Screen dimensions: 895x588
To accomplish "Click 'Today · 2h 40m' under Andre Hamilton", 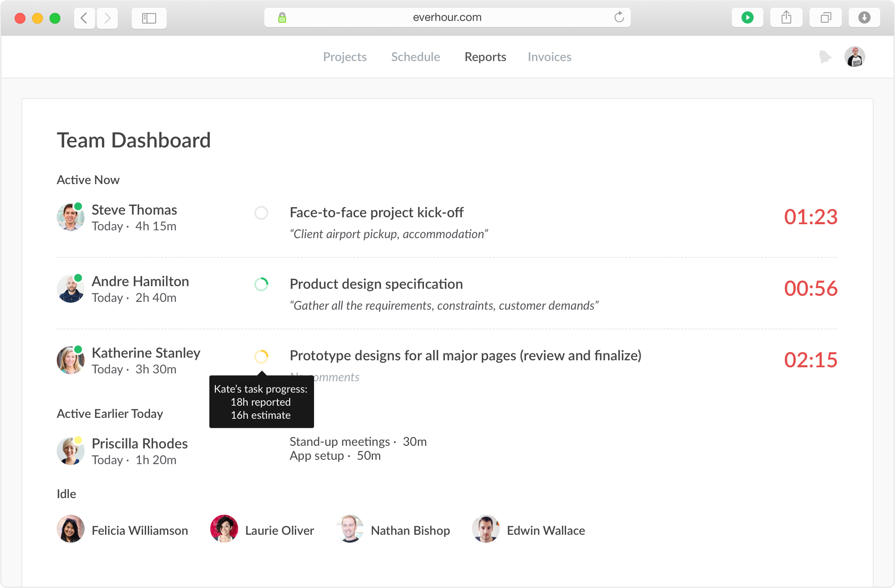I will tap(134, 298).
